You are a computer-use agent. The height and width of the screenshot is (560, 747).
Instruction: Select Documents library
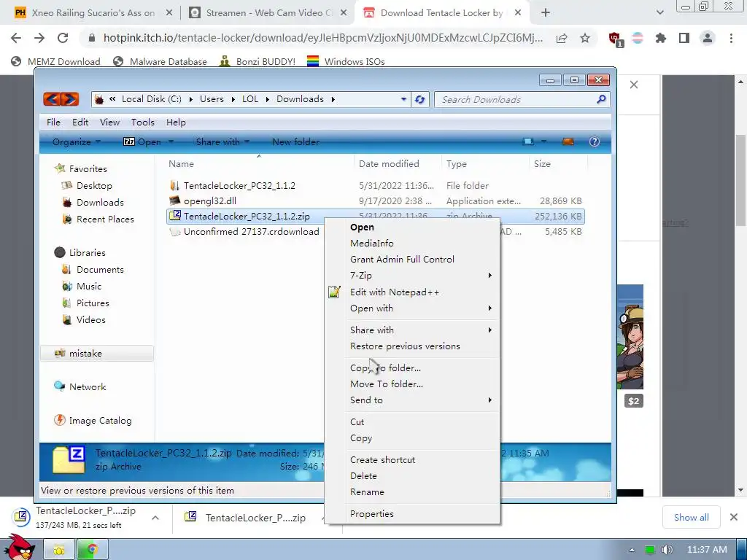[93, 270]
